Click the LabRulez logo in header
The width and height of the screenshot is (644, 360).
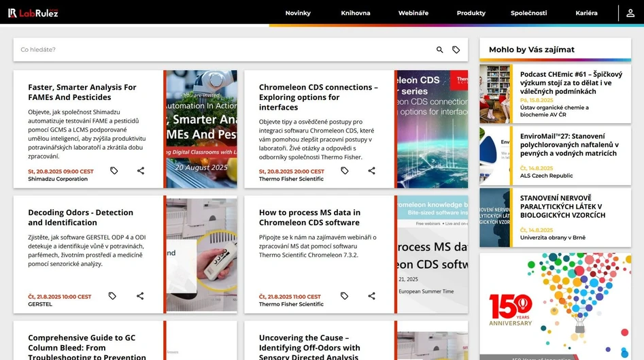point(33,13)
